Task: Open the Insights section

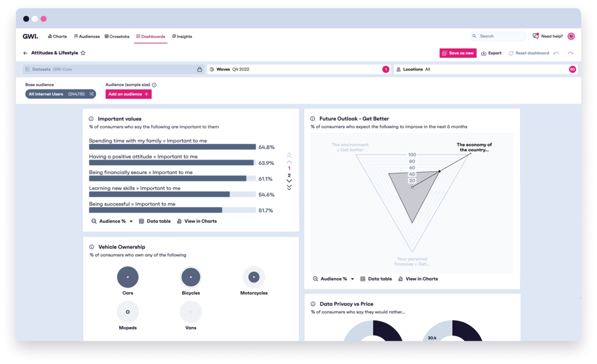Action: coord(183,36)
